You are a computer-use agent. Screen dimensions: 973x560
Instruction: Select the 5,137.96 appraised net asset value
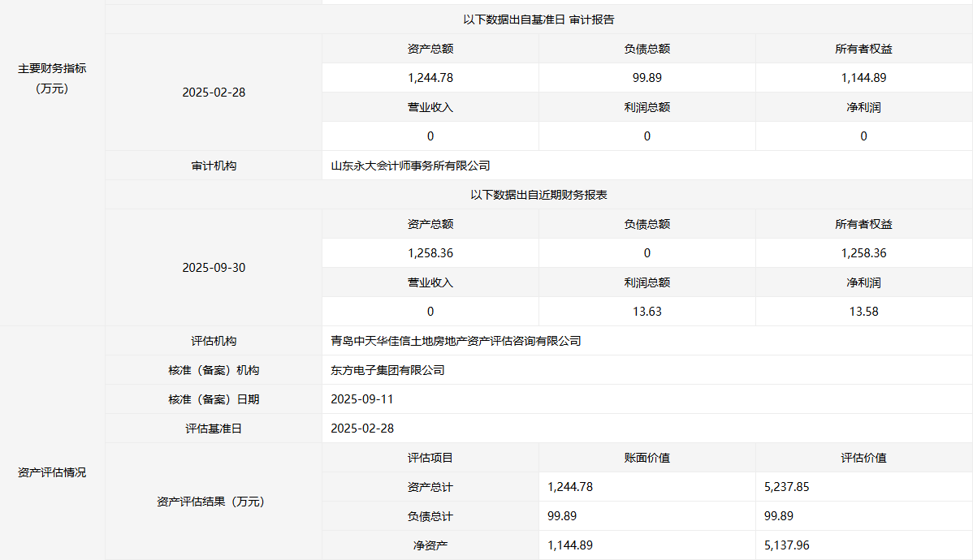click(x=787, y=545)
